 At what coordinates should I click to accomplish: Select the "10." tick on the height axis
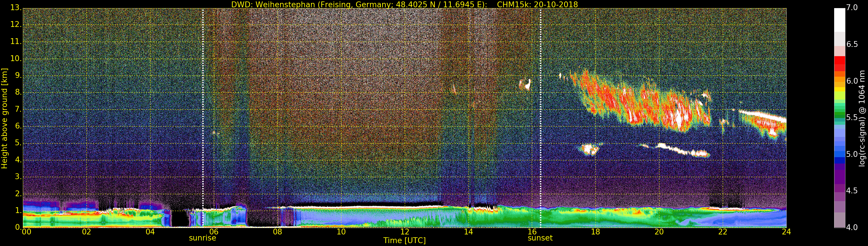click(x=16, y=59)
